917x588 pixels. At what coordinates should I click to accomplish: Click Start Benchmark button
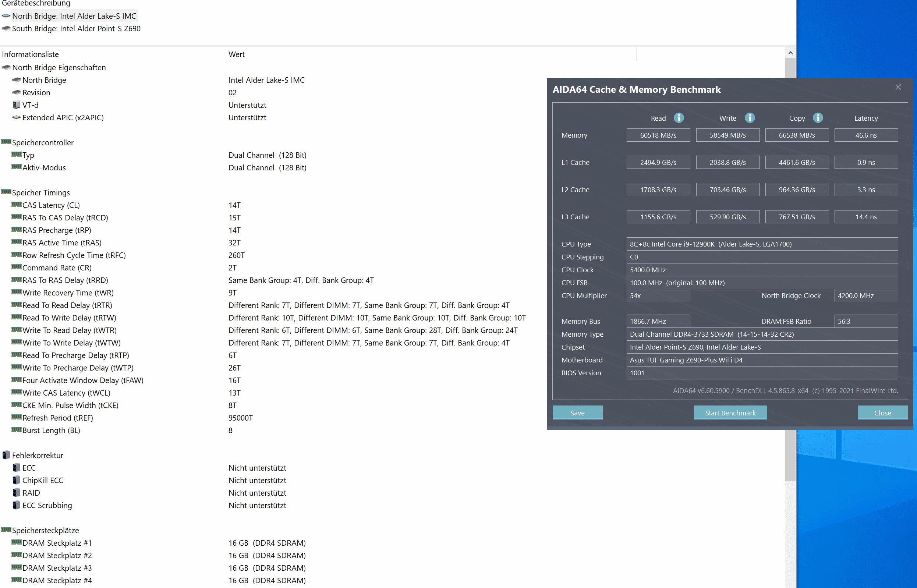click(730, 413)
